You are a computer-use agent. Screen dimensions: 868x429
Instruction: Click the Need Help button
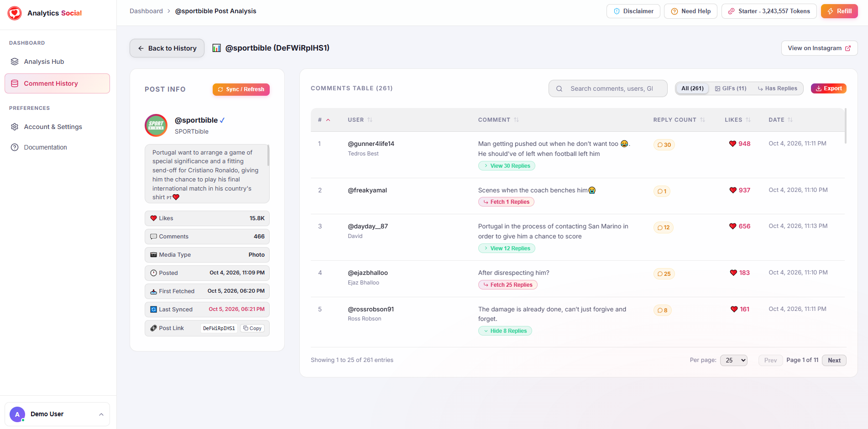(x=690, y=11)
